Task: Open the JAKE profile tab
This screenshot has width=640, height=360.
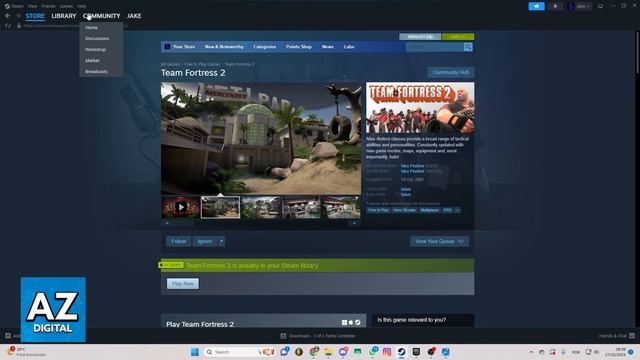Action: (x=134, y=16)
